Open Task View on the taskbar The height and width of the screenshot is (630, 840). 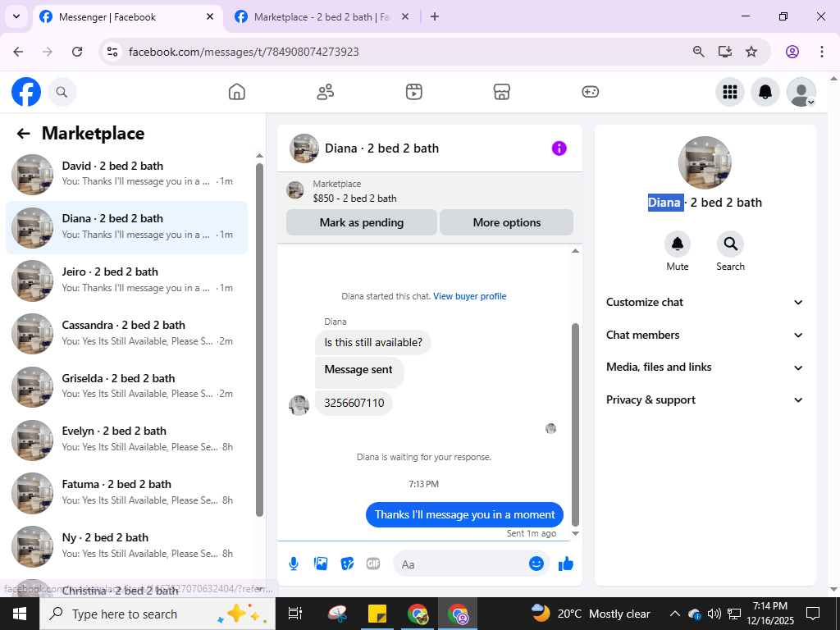(295, 614)
